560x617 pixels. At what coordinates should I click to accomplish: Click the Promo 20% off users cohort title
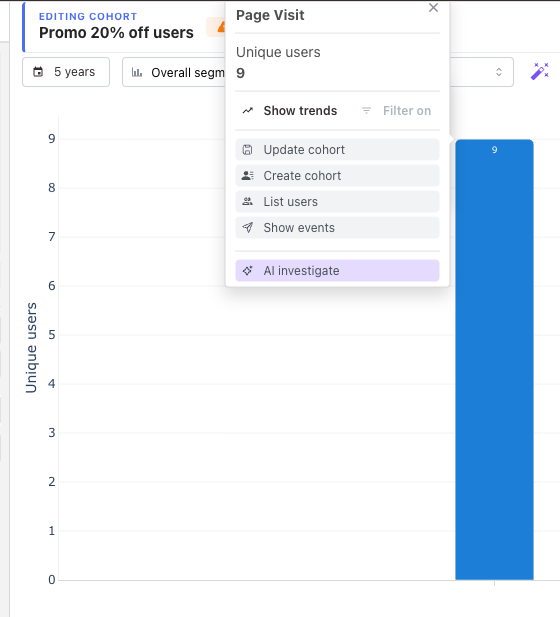point(116,33)
